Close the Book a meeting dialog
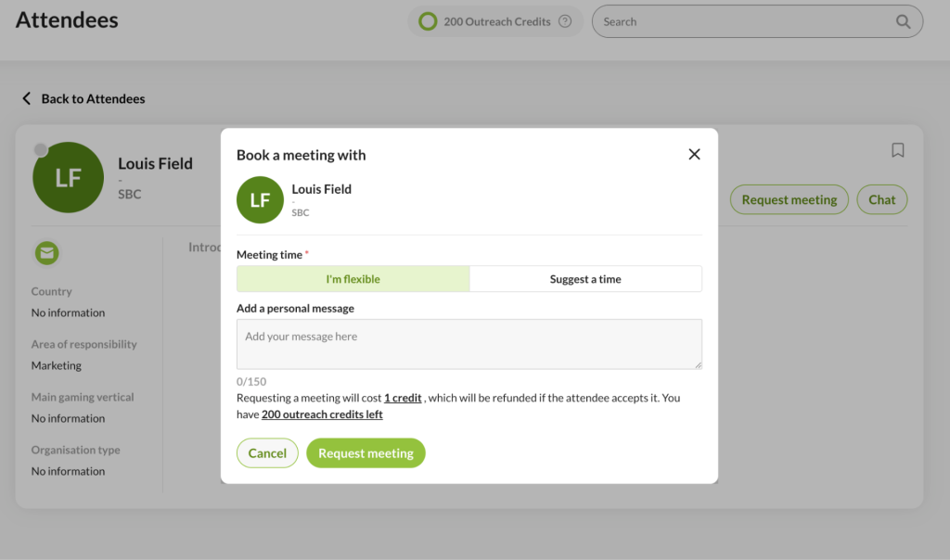The height and width of the screenshot is (560, 950). click(x=694, y=155)
